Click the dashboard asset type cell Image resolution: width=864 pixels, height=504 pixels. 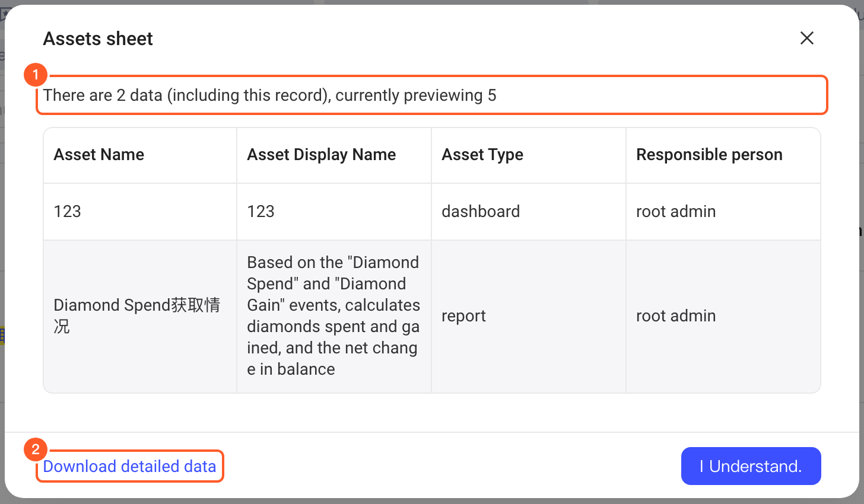pos(529,212)
